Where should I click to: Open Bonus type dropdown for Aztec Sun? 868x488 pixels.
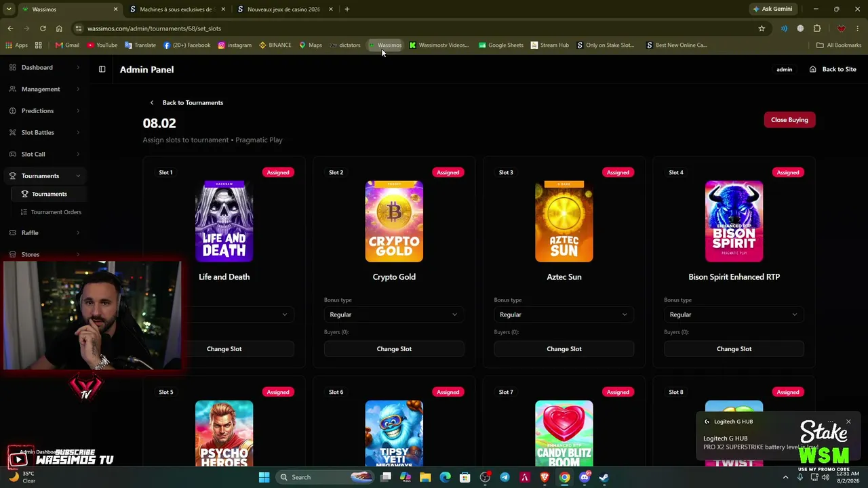(x=564, y=314)
